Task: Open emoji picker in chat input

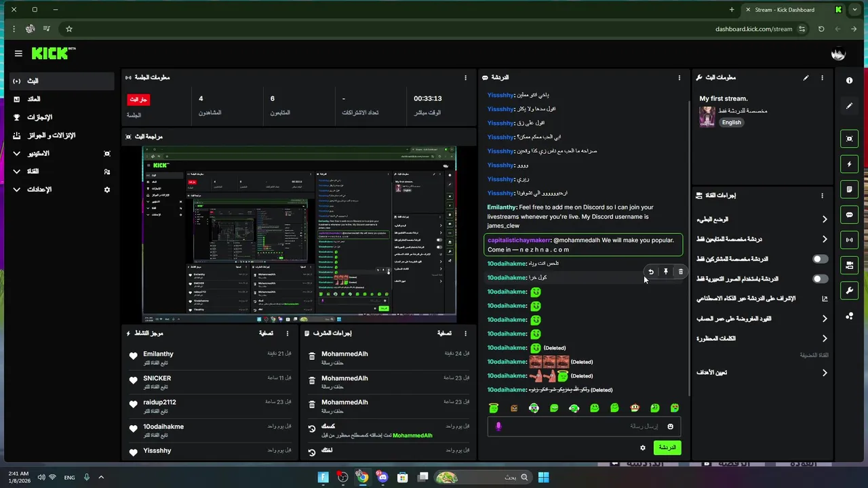Action: click(670, 426)
